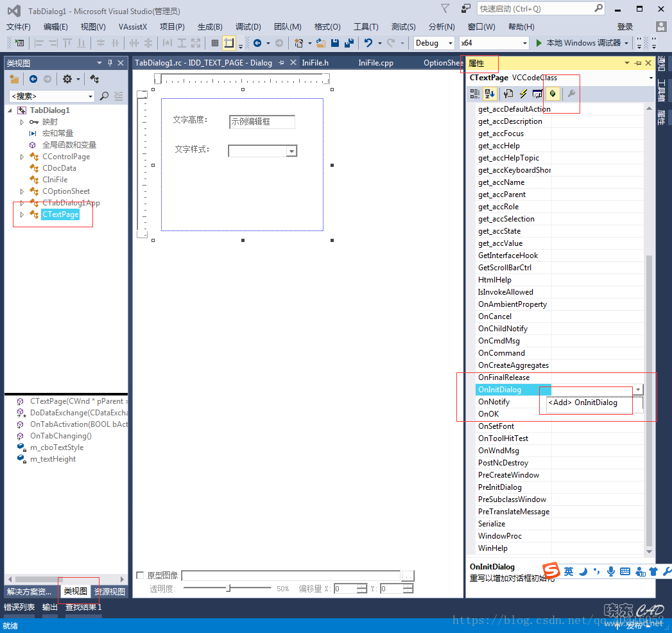The height and width of the screenshot is (633, 672).
Task: Open the Class View search dropdown arrow
Action: [90, 96]
